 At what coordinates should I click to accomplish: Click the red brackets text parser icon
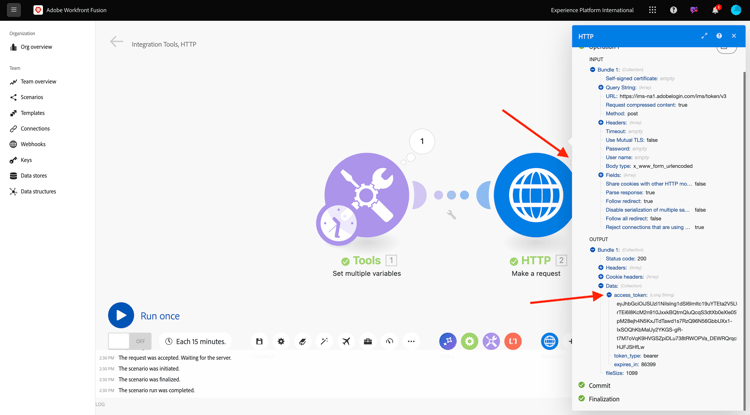point(513,341)
